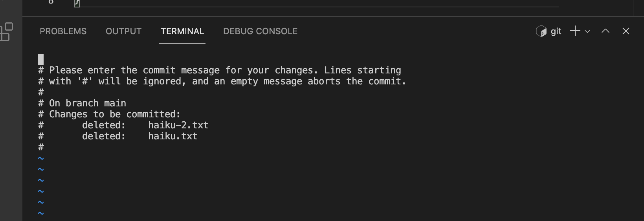
Task: Create a new terminal with plus icon
Action: tap(575, 31)
